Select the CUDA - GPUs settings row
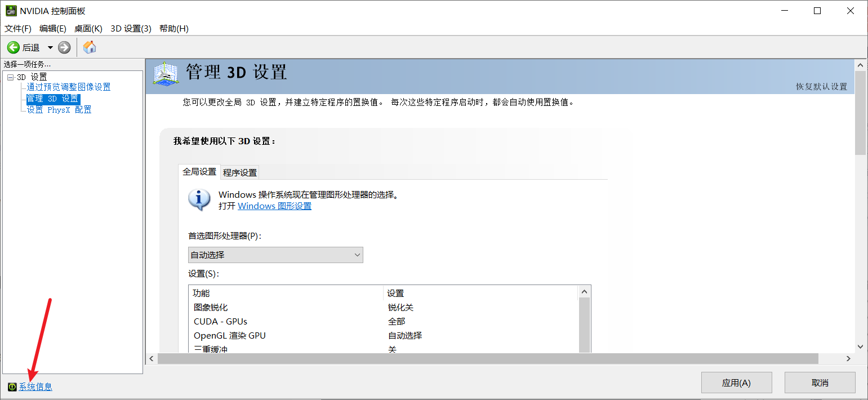Screen dimensions: 868x400 point(383,322)
